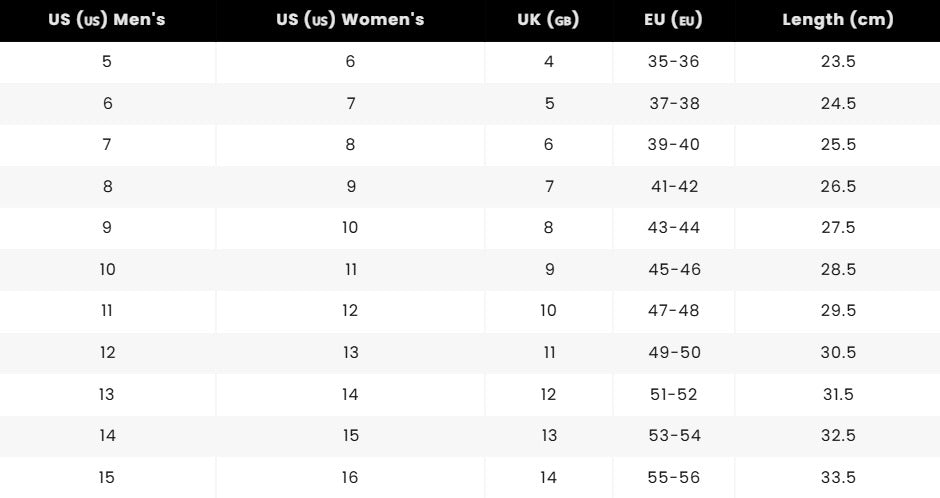Select the 28.5 cm length cell
The width and height of the screenshot is (940, 498).
point(837,270)
